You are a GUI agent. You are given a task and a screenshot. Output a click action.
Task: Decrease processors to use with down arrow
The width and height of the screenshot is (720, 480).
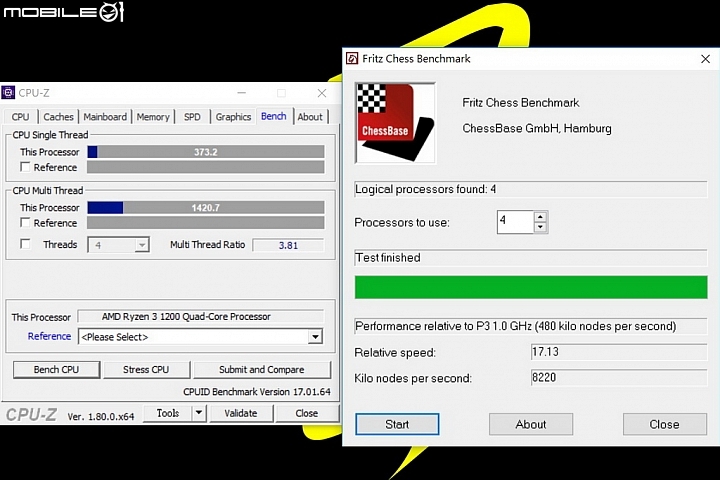[x=540, y=227]
